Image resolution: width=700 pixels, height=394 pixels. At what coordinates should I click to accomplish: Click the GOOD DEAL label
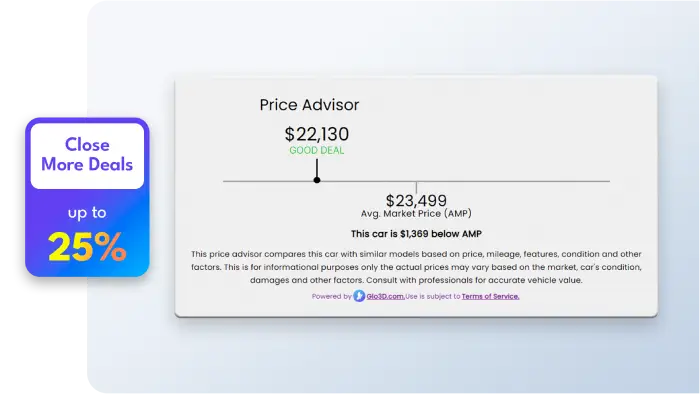317,150
